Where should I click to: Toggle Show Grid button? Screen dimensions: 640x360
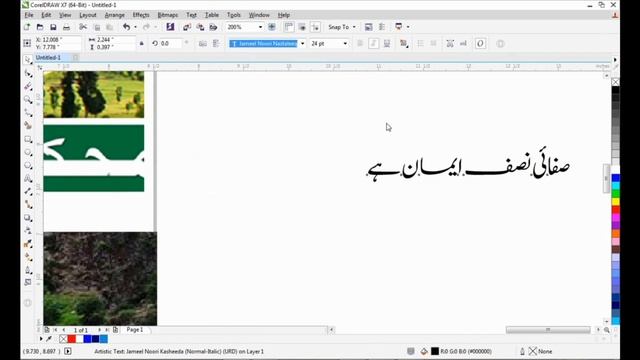coord(302,27)
